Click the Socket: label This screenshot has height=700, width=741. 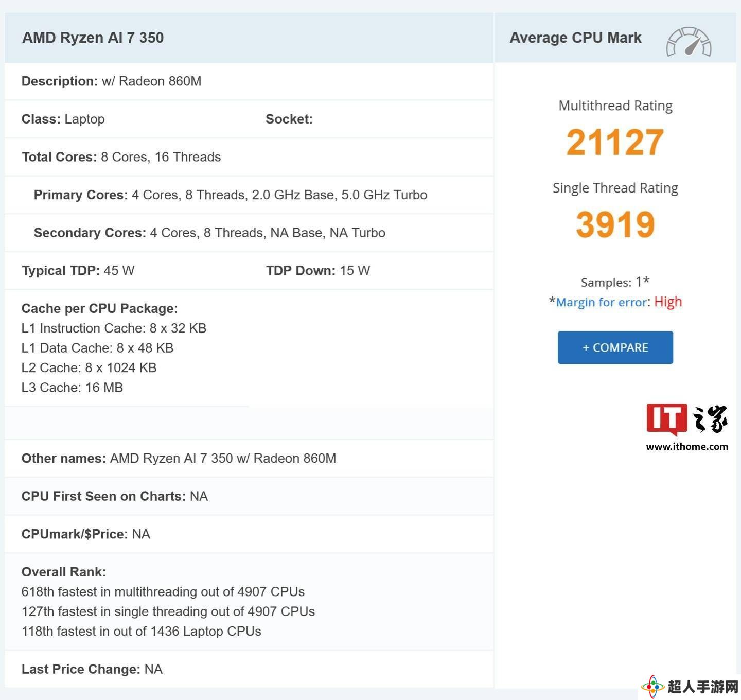[289, 119]
